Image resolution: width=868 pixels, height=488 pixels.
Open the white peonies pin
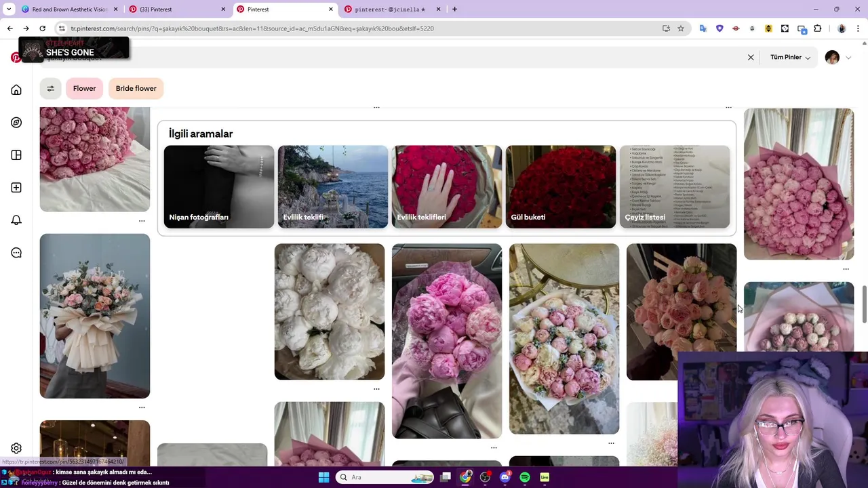click(330, 312)
